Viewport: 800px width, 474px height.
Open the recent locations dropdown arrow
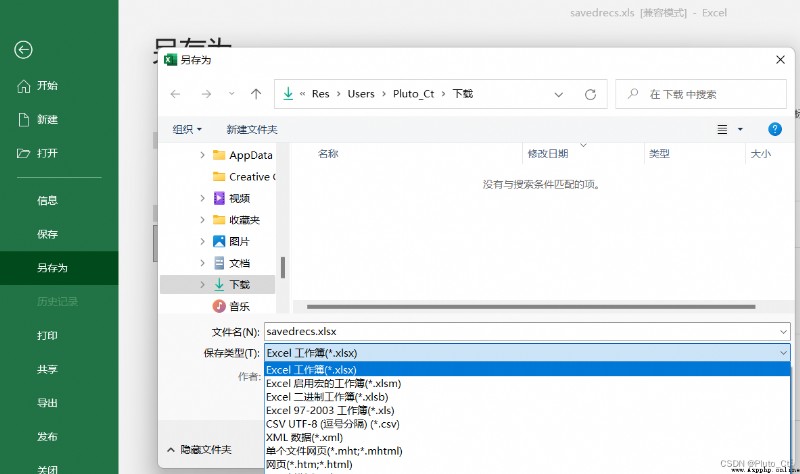tap(232, 94)
